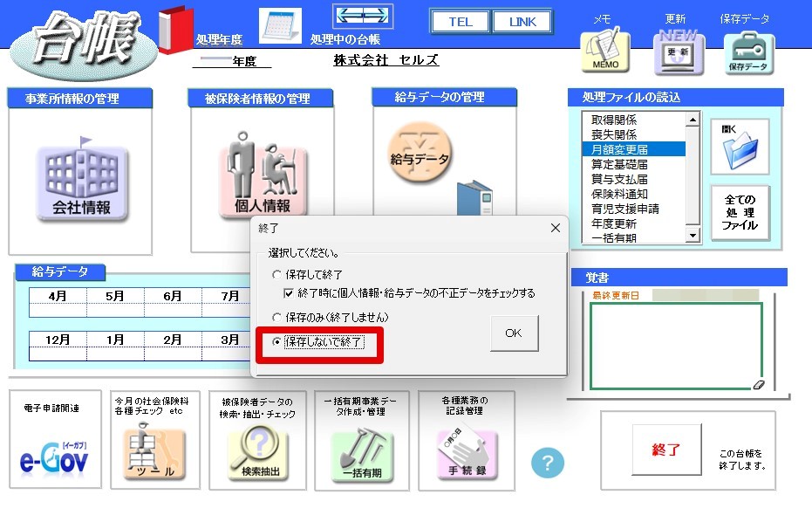Select highlighted 月額変更届 list item
The width and height of the screenshot is (812, 515).
[634, 149]
